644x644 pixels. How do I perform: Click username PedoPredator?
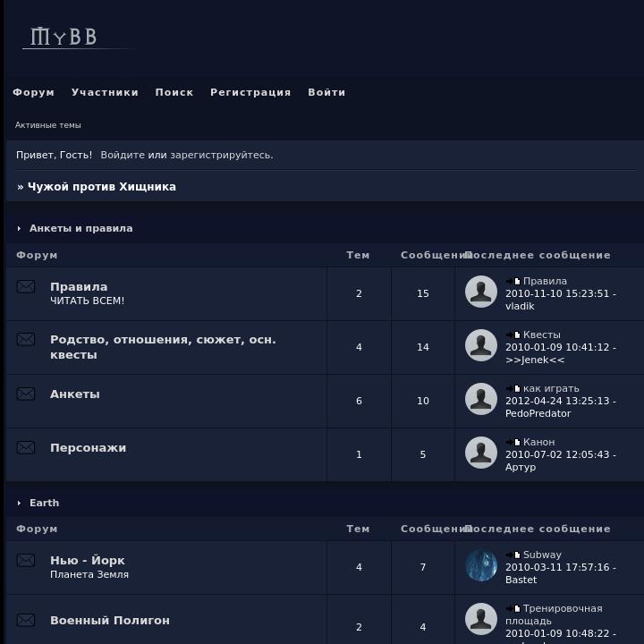click(x=538, y=413)
